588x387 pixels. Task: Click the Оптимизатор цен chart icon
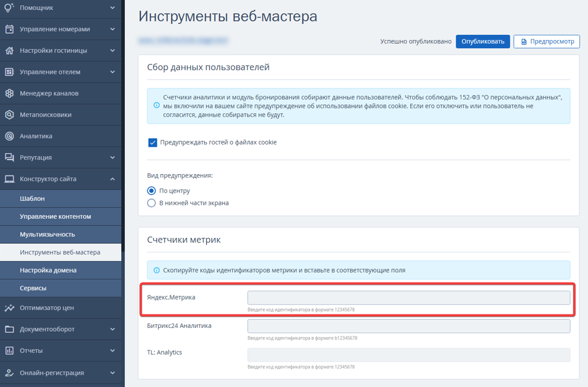9,308
